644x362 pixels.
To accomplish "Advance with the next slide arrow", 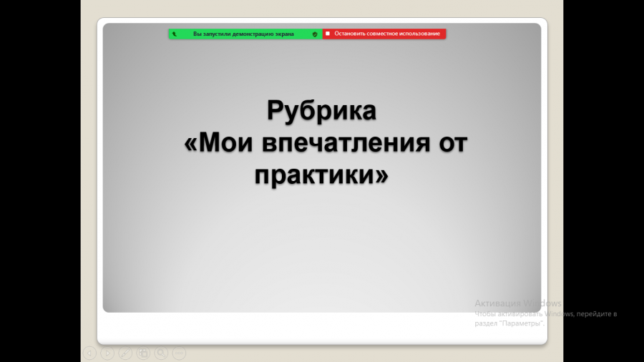I will [107, 353].
